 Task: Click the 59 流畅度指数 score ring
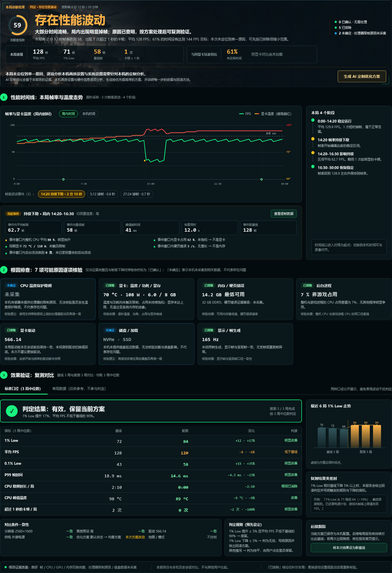tap(17, 25)
